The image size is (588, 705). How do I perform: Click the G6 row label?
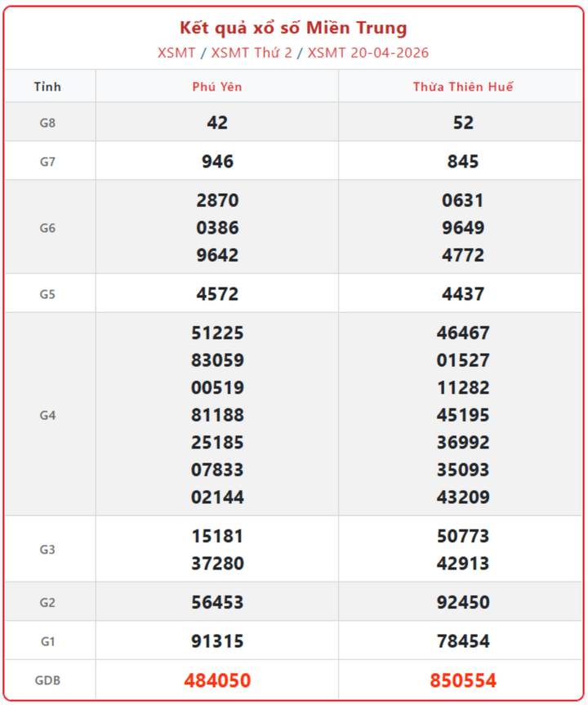47,228
